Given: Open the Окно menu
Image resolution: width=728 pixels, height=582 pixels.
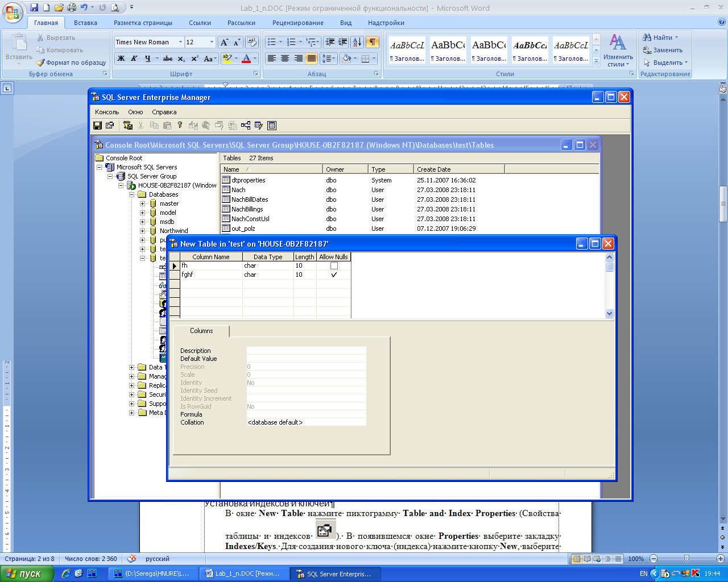Looking at the screenshot, I should coord(135,112).
